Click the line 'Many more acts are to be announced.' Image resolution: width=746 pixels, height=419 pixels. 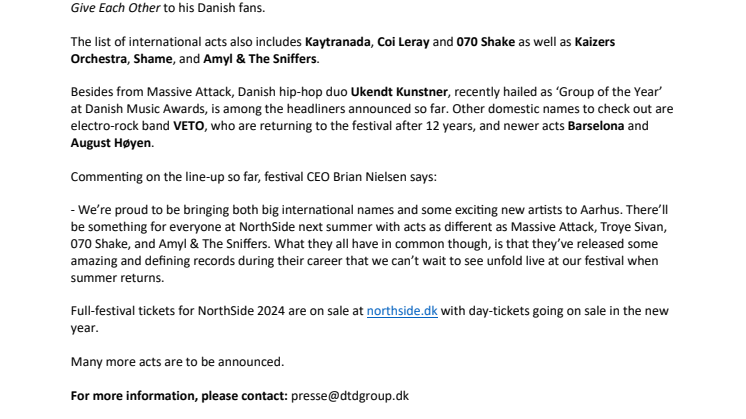[x=177, y=362]
